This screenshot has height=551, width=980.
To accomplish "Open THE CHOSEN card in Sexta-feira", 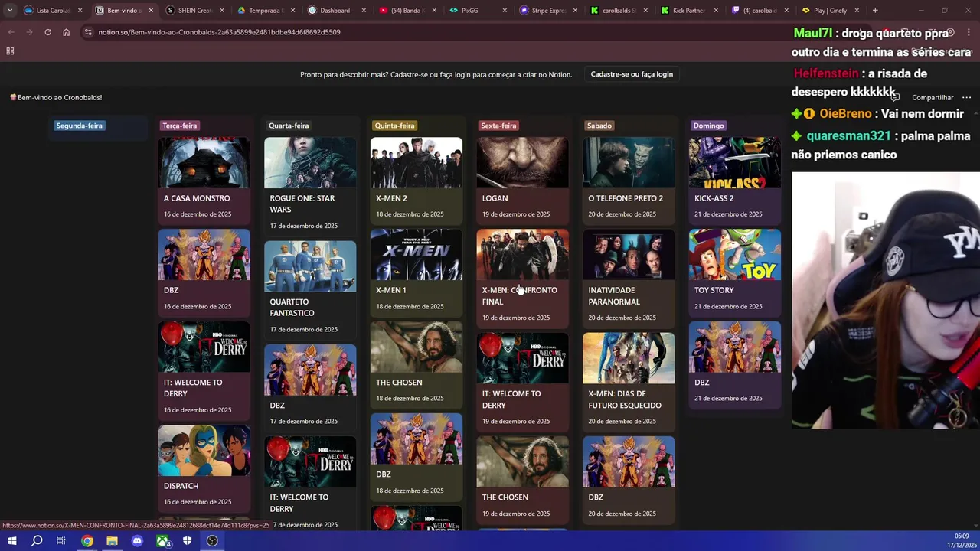I will tap(522, 478).
